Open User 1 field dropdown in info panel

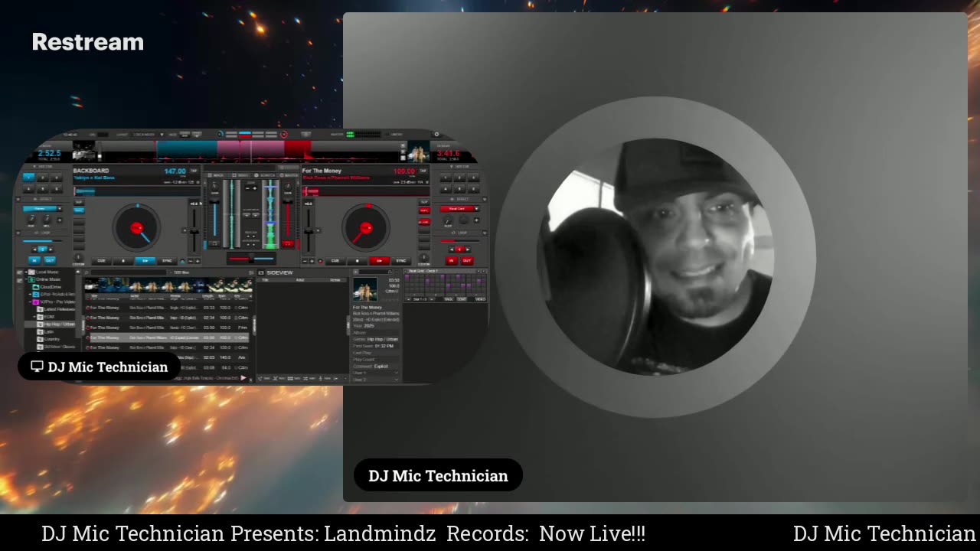point(396,373)
